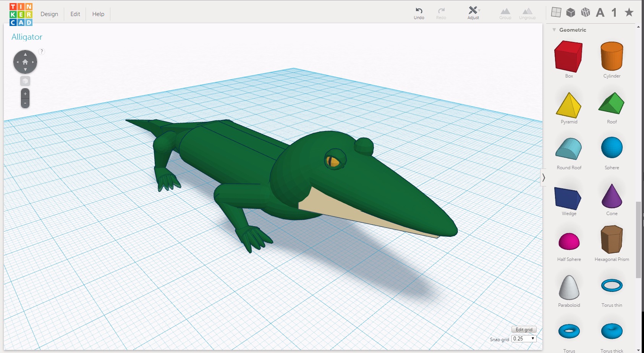Click the view help question mark

tap(42, 52)
